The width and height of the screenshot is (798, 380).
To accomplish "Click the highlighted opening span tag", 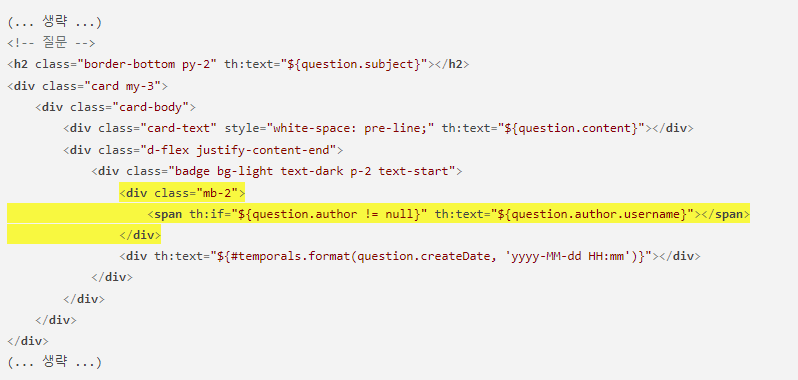I will (x=168, y=214).
